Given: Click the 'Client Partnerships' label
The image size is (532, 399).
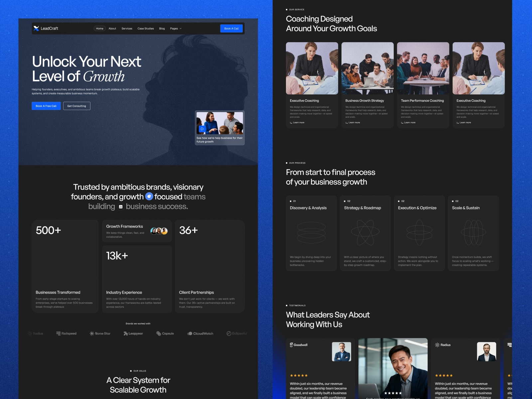Looking at the screenshot, I should point(197,292).
